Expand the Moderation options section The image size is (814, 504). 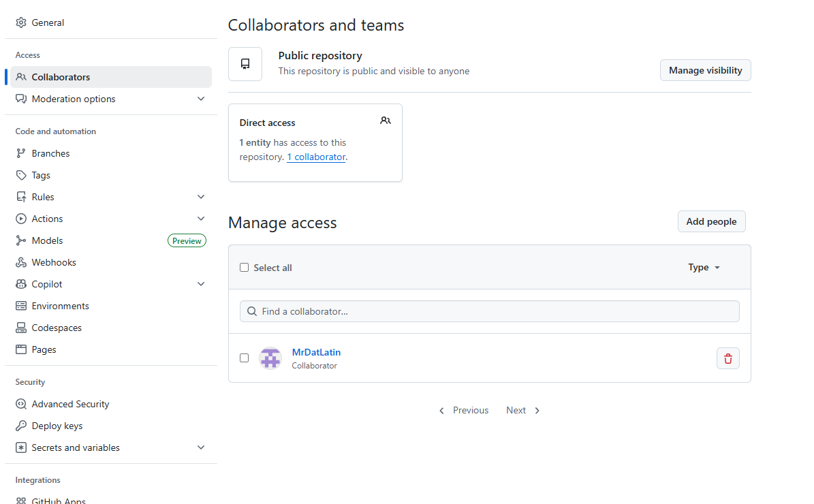tap(200, 99)
